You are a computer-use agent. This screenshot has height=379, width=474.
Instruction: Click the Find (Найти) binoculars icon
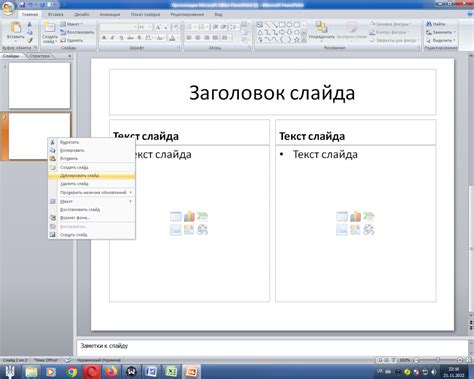(429, 24)
